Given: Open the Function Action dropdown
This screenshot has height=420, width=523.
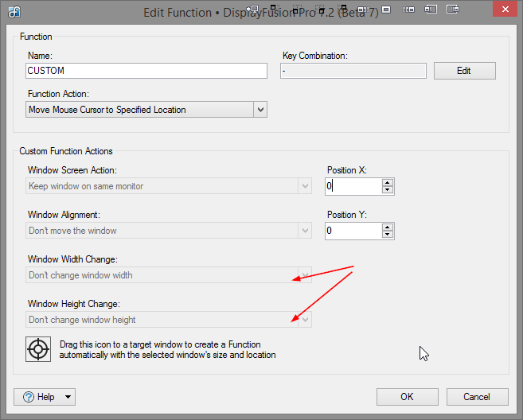Looking at the screenshot, I should (260, 110).
